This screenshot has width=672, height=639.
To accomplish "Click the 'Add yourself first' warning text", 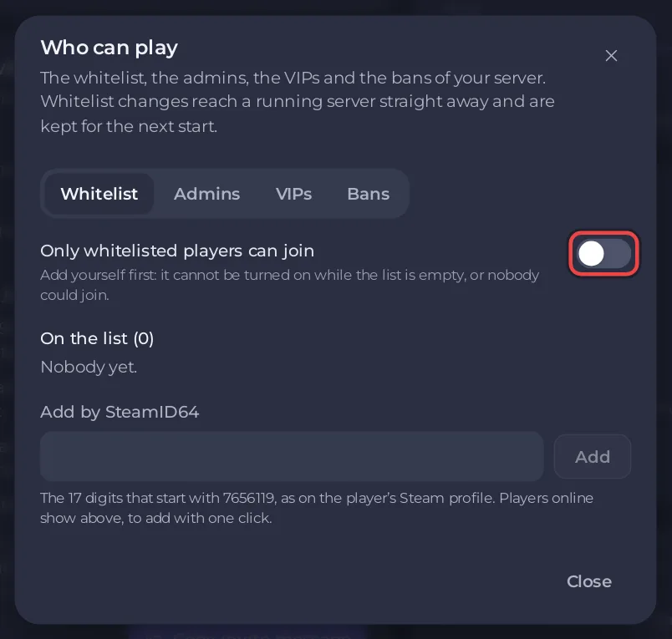I will (290, 285).
